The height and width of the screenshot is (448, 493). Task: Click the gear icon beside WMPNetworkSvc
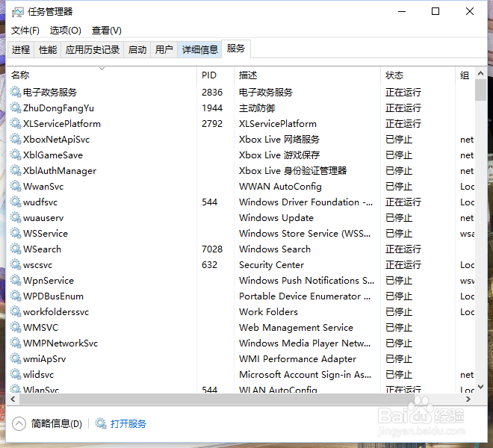pyautogui.click(x=16, y=343)
